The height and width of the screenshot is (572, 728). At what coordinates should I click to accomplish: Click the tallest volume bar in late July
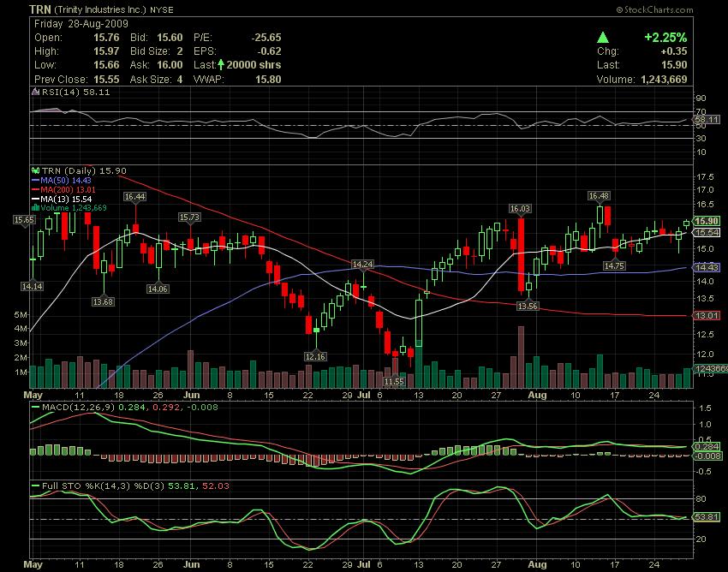(521, 357)
